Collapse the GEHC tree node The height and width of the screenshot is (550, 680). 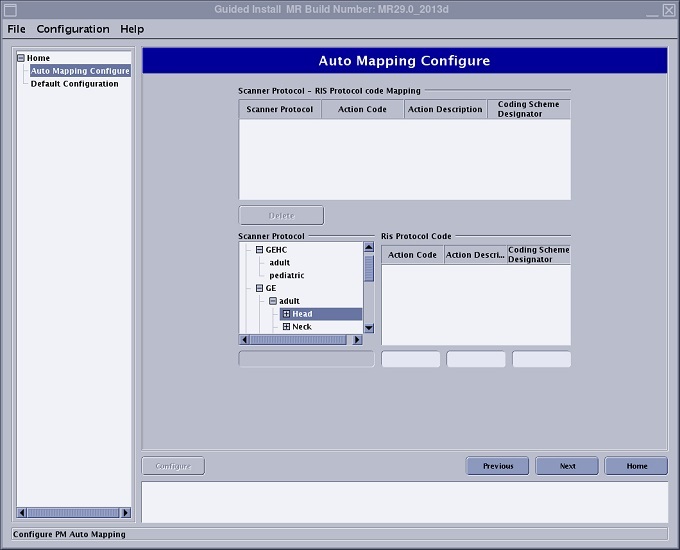coord(259,250)
